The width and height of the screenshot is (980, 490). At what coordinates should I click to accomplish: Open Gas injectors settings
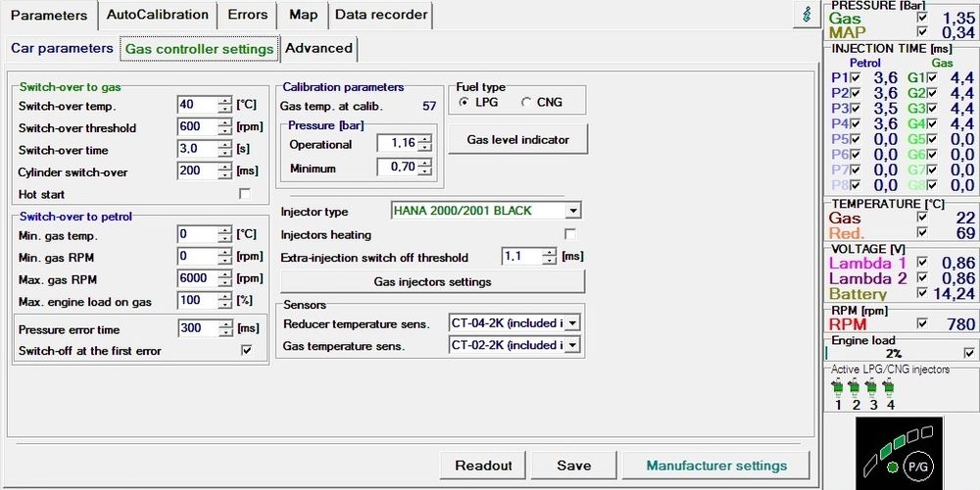pos(432,282)
